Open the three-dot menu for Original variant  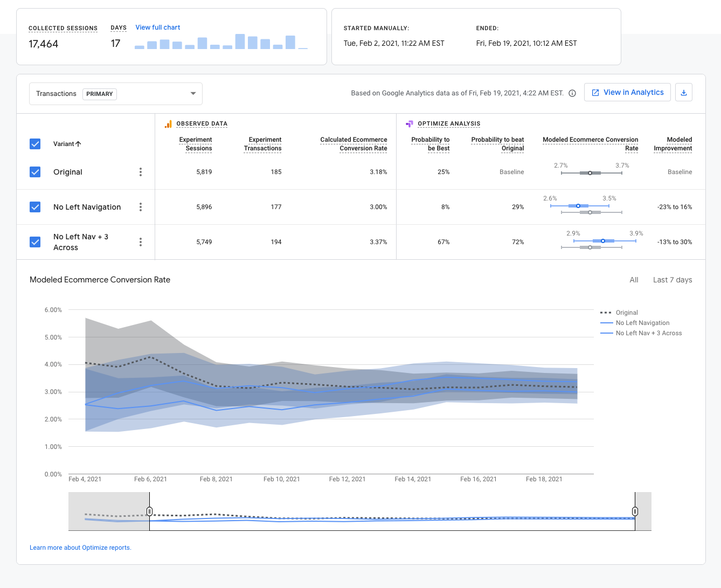coord(141,172)
